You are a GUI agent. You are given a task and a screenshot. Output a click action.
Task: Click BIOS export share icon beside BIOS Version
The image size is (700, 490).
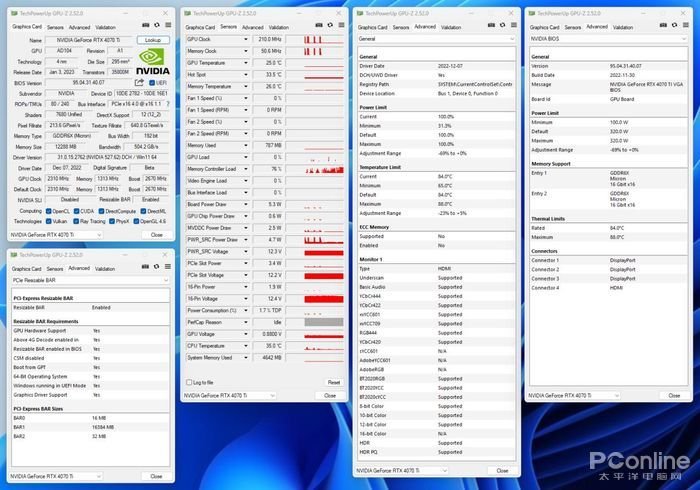[139, 83]
